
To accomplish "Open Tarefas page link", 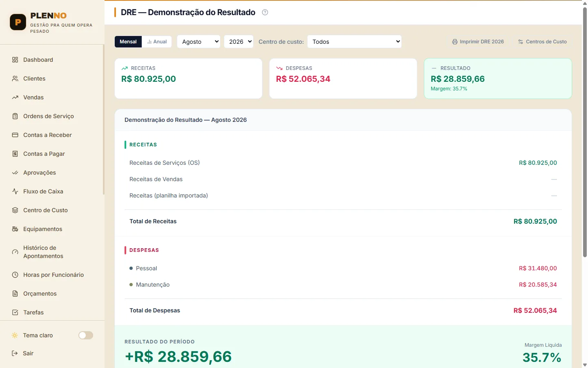I will coord(51,312).
